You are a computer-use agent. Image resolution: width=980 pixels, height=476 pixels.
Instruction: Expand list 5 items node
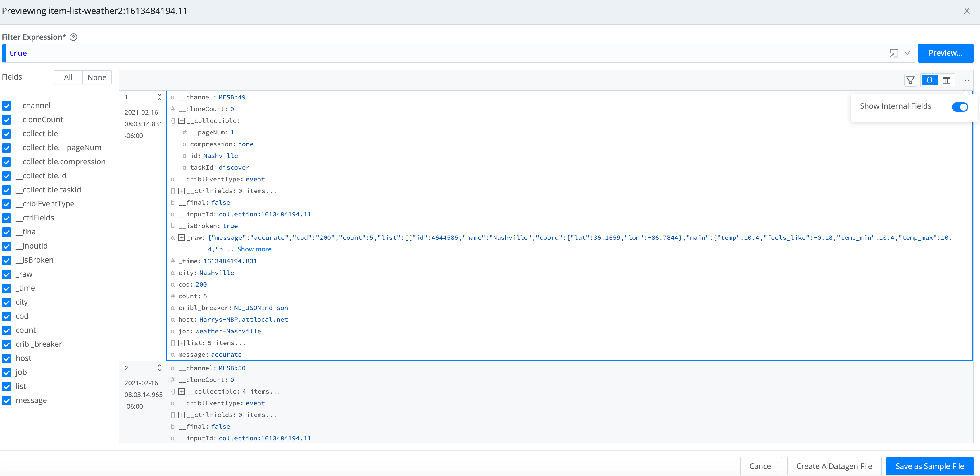pos(182,343)
